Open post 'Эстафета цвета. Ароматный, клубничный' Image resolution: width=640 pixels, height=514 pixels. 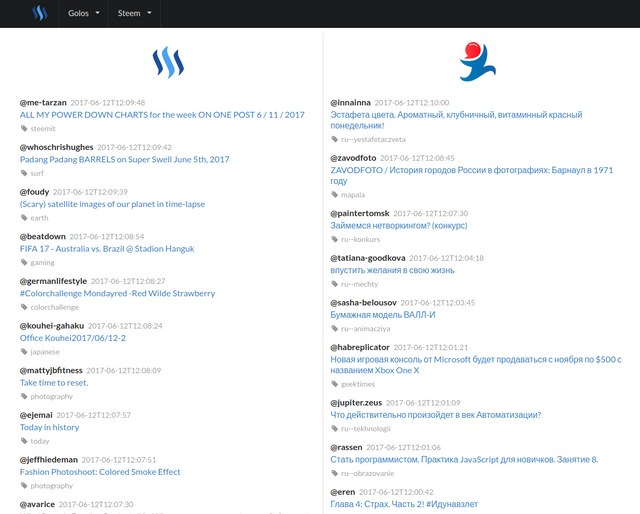(x=456, y=120)
